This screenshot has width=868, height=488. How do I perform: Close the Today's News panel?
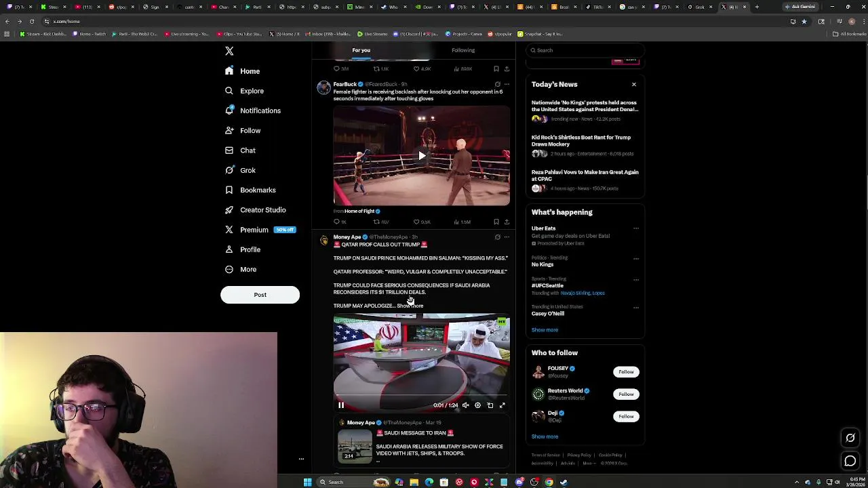pos(634,84)
